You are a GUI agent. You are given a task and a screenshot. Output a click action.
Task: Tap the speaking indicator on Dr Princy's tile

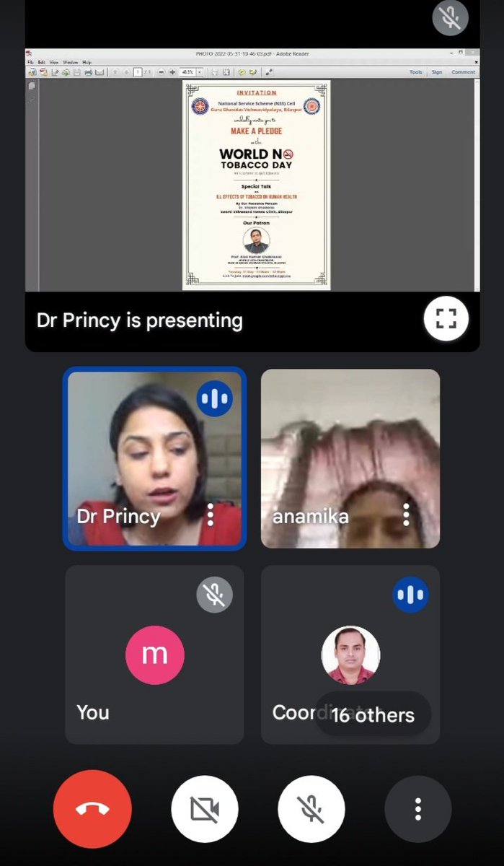click(215, 399)
